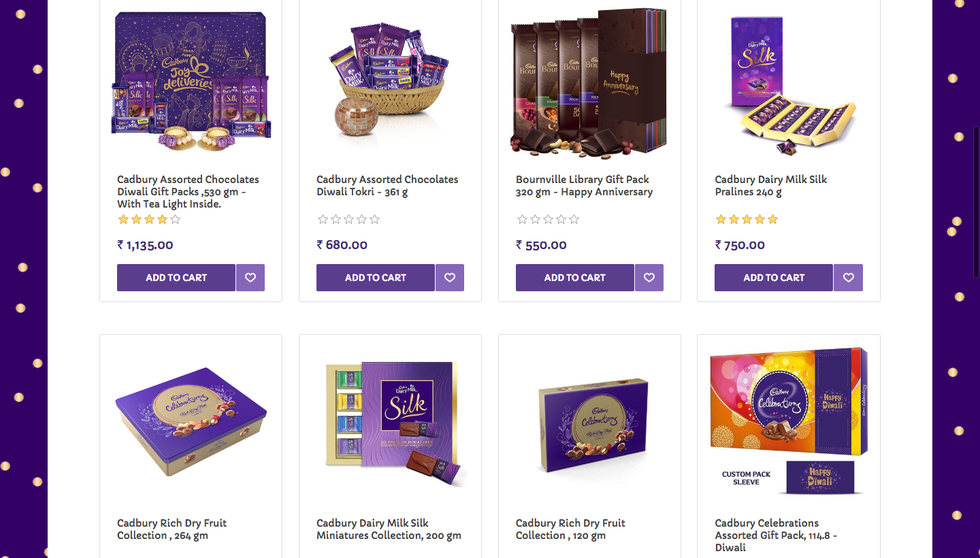980x558 pixels.
Task: View Cadbury Celebrations Happy Diwali pack image
Action: [789, 421]
